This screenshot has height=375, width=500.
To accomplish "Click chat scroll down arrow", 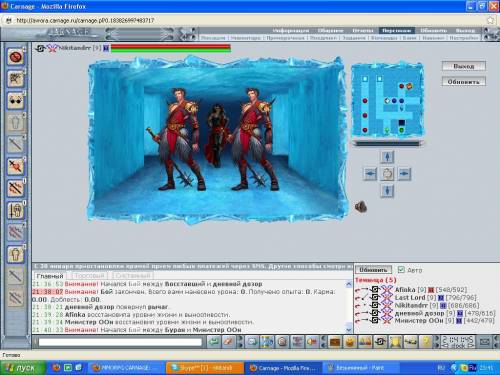I will point(349,330).
